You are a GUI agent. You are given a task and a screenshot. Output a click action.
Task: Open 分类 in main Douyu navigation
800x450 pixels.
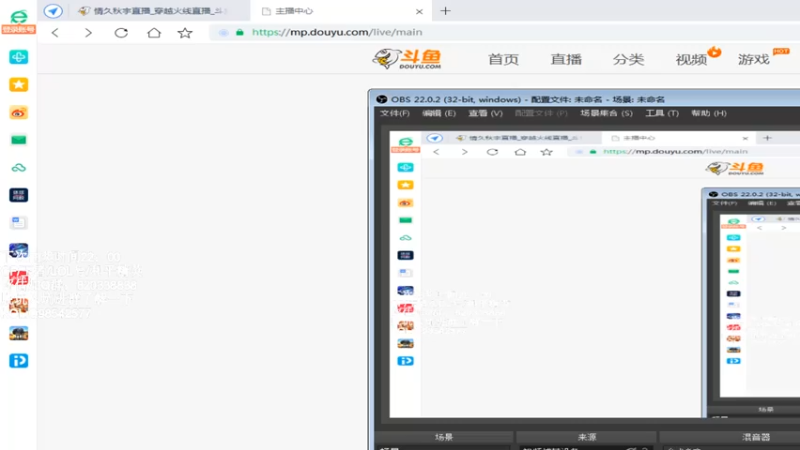click(629, 59)
